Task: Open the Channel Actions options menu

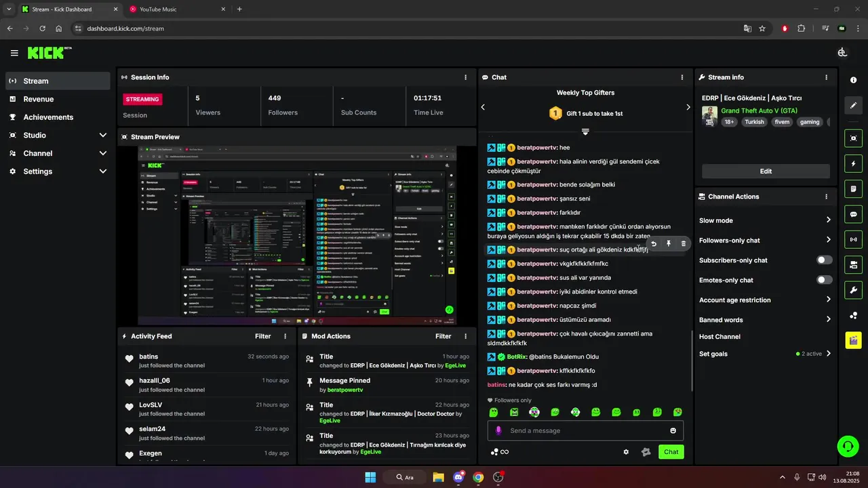Action: coord(826,197)
